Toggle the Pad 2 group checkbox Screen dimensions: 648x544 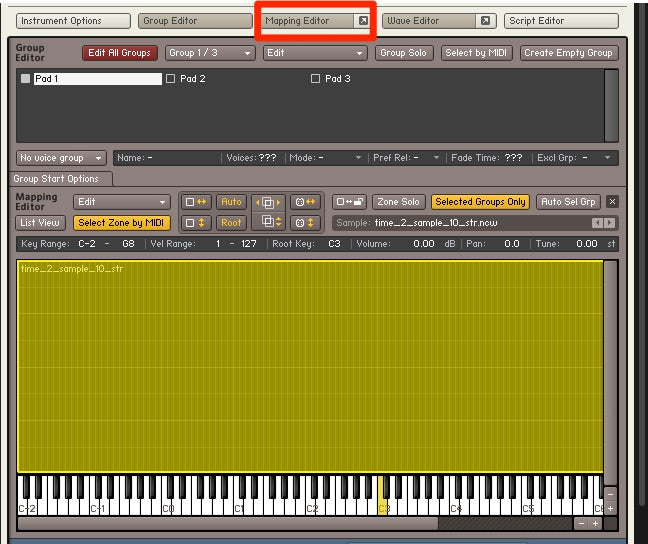[x=170, y=78]
